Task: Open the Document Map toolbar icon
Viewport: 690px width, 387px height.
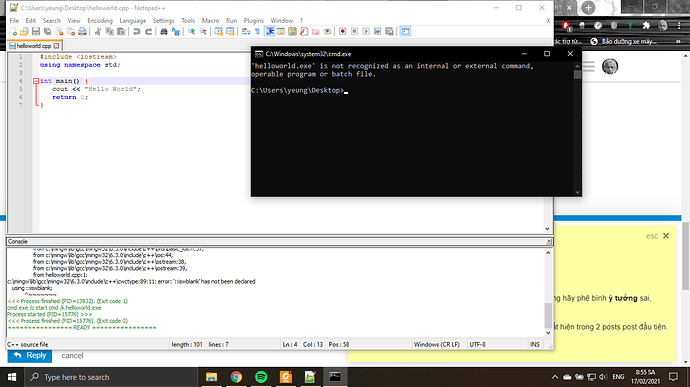Action: tap(292, 32)
